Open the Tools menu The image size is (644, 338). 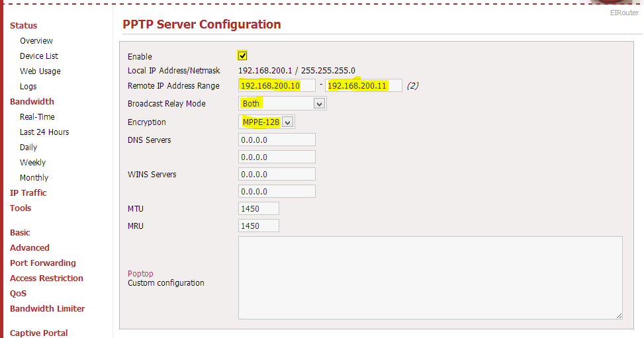tap(21, 208)
